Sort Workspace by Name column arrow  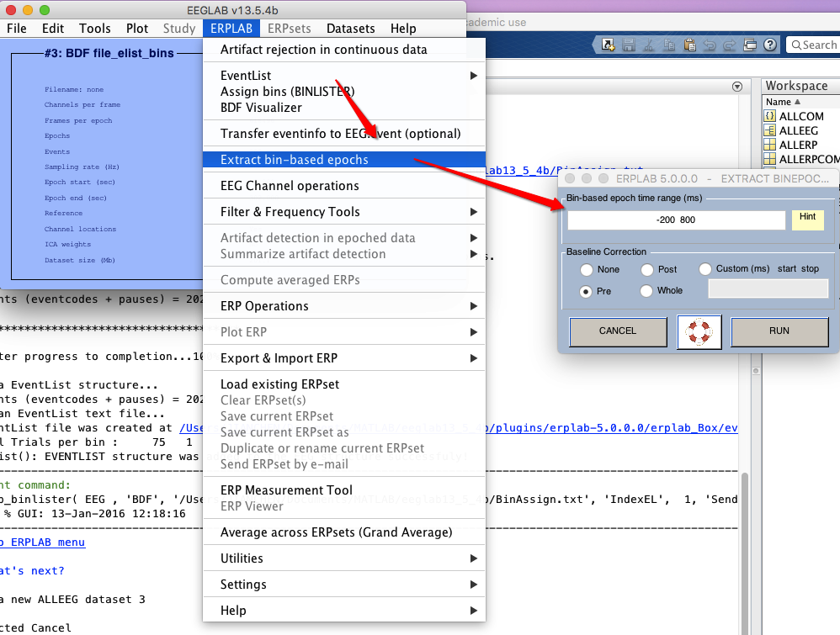pos(797,102)
